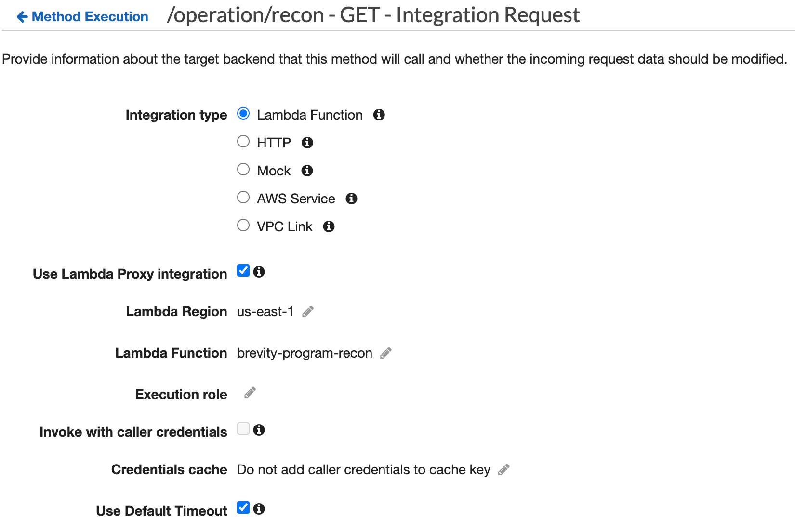This screenshot has height=532, width=795.
Task: Show info for Lambda Proxy integration
Action: click(259, 272)
